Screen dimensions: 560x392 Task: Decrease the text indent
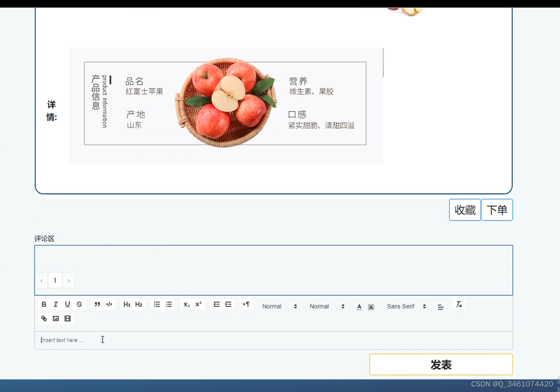216,305
